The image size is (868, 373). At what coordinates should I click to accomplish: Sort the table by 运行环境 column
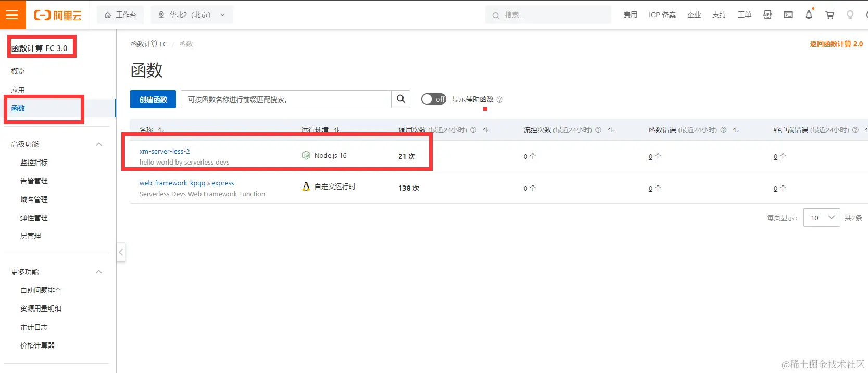[x=337, y=130]
